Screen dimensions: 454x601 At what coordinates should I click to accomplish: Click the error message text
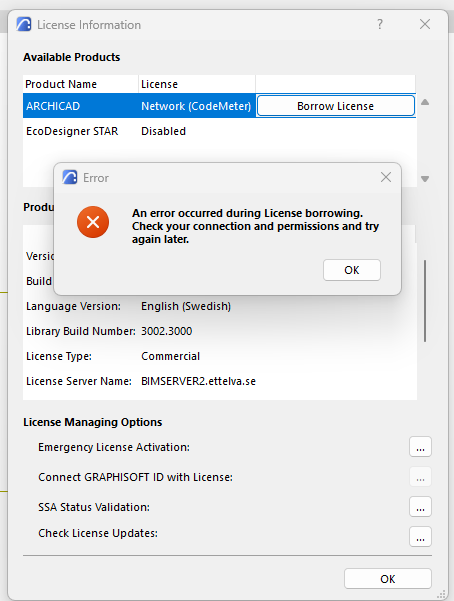point(255,226)
